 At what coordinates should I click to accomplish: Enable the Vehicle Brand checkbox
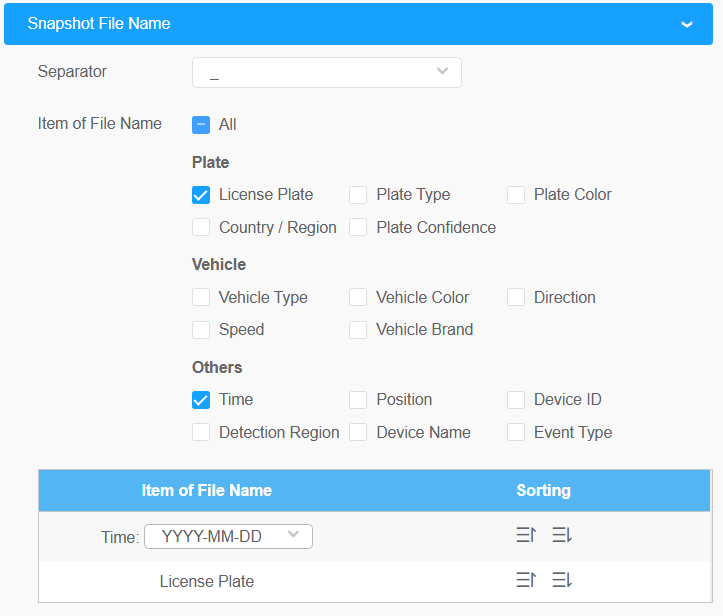(358, 330)
